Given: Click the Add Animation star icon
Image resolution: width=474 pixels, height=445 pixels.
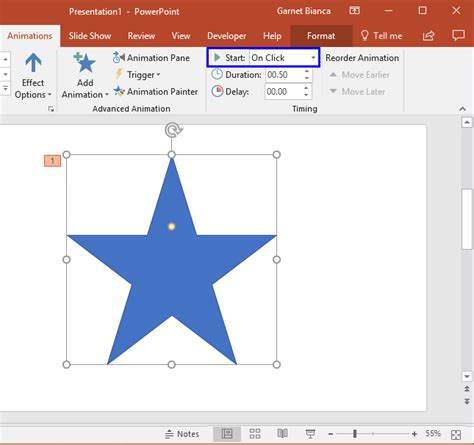Looking at the screenshot, I should [85, 63].
